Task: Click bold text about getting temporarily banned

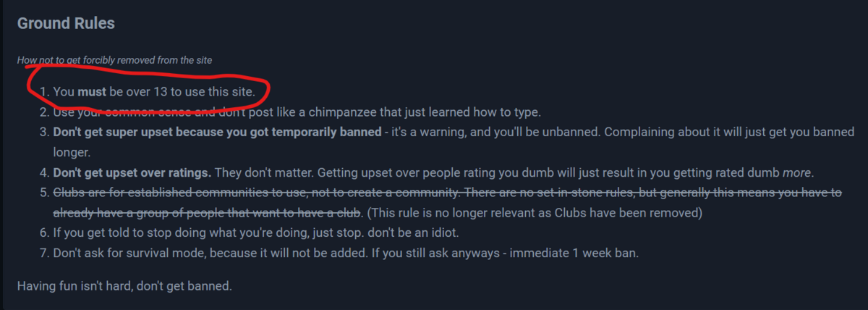Action: click(x=217, y=133)
